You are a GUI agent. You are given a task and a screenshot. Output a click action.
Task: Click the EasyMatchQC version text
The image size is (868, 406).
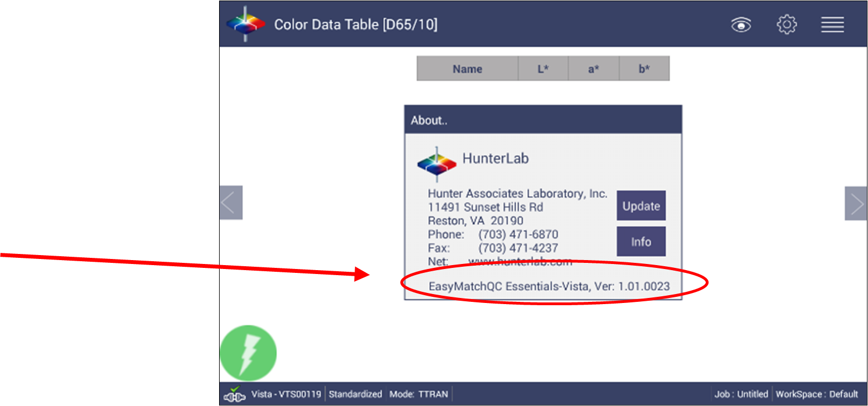[549, 287]
